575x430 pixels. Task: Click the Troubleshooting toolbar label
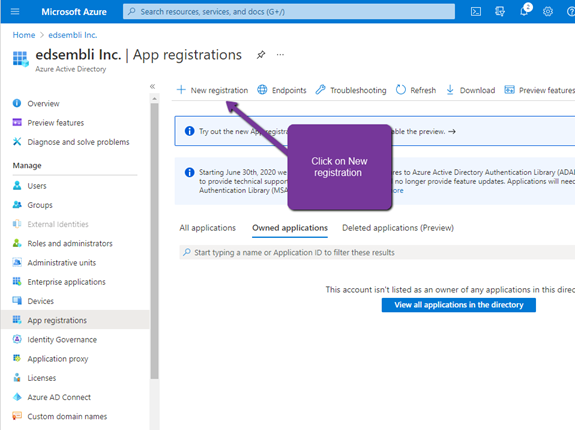[x=358, y=90]
